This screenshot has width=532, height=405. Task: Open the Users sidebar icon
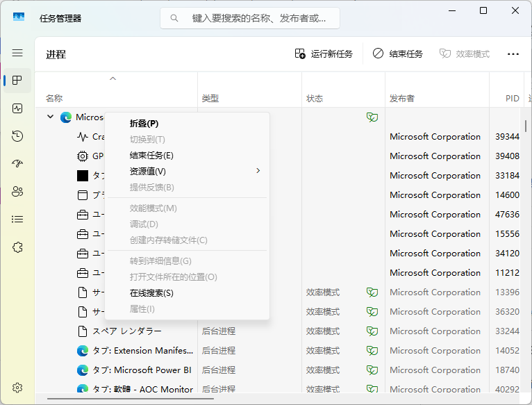[x=17, y=192]
